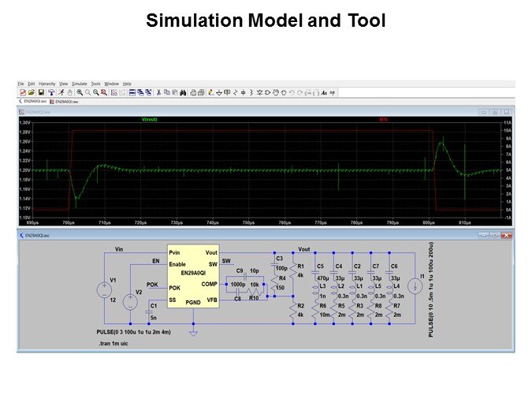This screenshot has height=399, width=532.
Task: Click the red current trace label
Action: (x=384, y=119)
